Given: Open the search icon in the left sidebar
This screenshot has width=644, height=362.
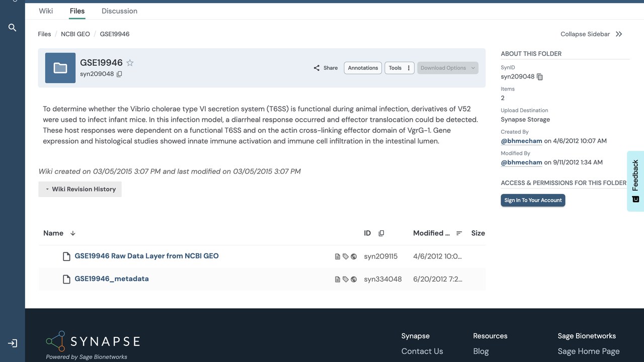Looking at the screenshot, I should [13, 28].
